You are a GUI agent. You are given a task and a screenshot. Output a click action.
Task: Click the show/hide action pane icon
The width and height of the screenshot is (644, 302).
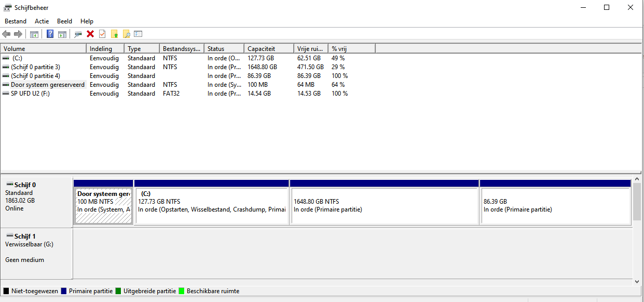coord(62,34)
